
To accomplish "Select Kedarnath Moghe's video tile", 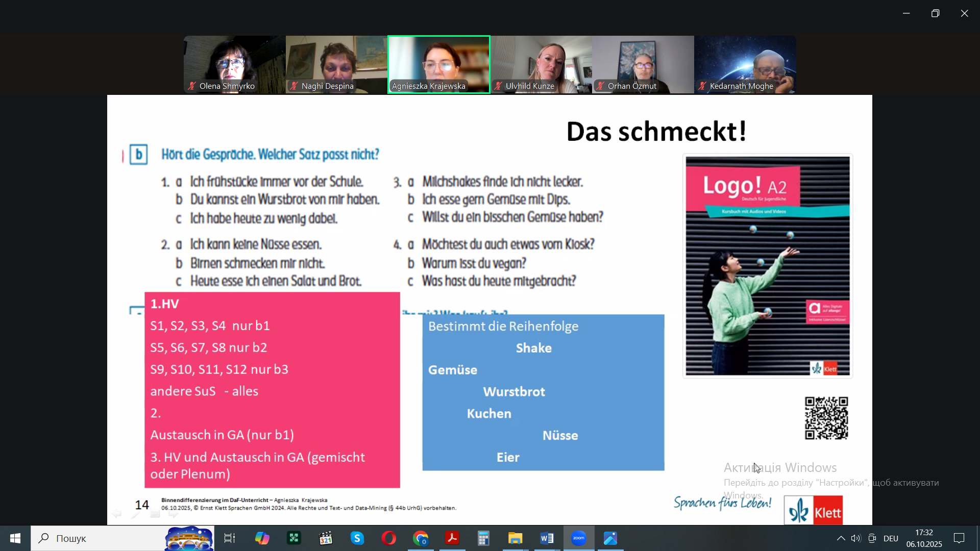I will [x=745, y=64].
